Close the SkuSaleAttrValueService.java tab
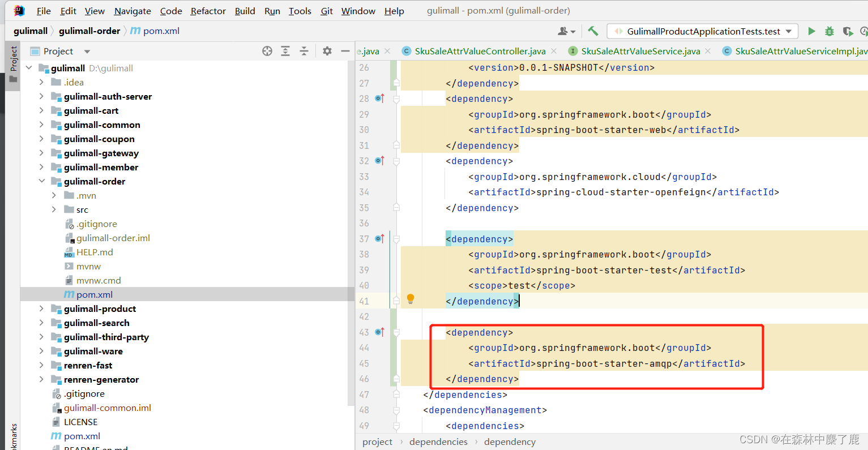Image resolution: width=868 pixels, height=450 pixels. coord(708,51)
